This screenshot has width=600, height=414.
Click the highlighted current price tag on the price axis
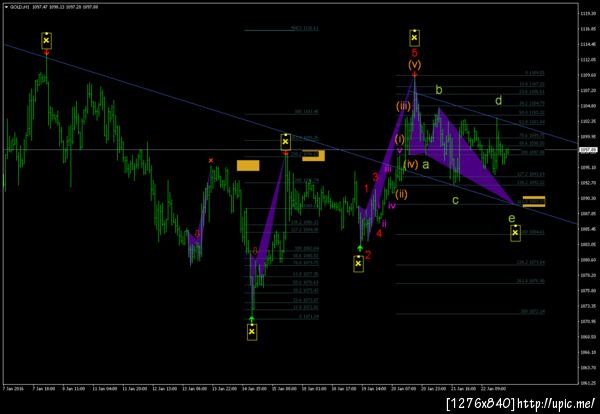tap(589, 150)
